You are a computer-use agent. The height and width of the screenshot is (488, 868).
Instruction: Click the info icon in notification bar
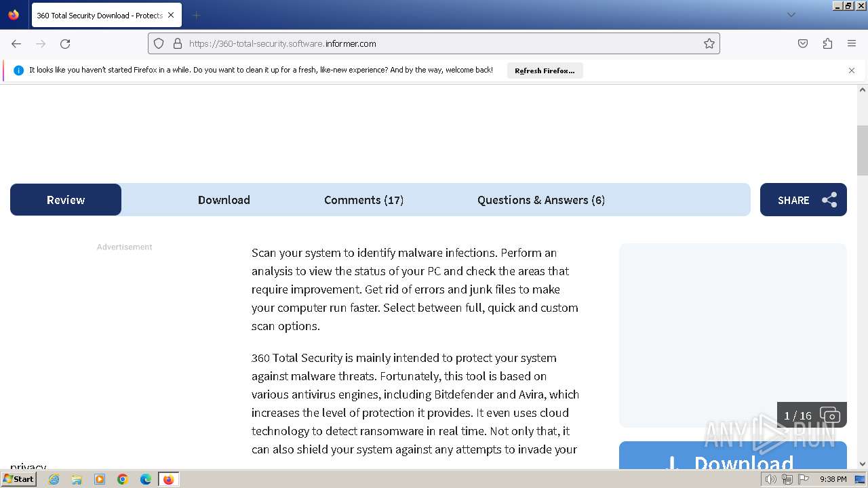click(x=18, y=70)
